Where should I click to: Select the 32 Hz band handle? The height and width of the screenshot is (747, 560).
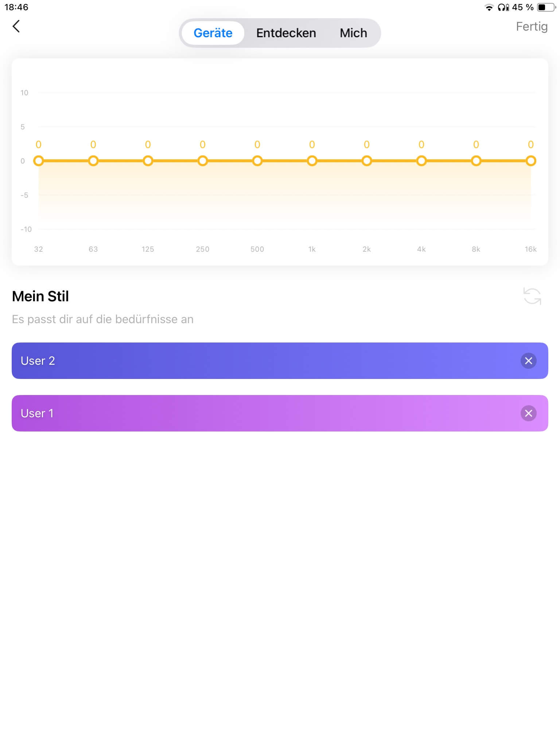pyautogui.click(x=39, y=161)
